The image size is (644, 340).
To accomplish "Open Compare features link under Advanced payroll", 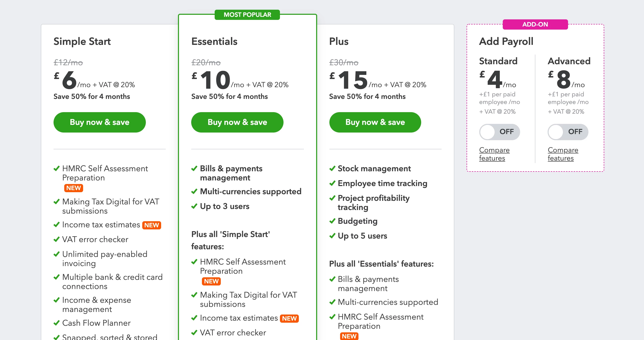I will click(563, 154).
